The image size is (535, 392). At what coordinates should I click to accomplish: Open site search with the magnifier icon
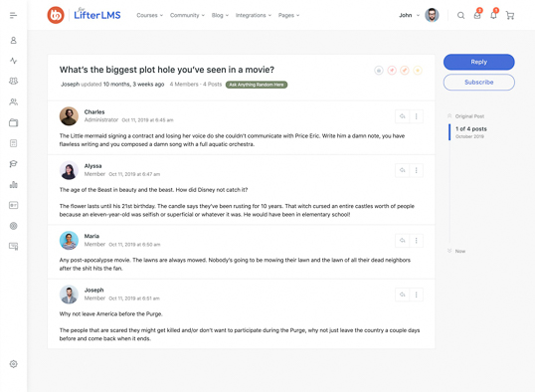point(460,15)
